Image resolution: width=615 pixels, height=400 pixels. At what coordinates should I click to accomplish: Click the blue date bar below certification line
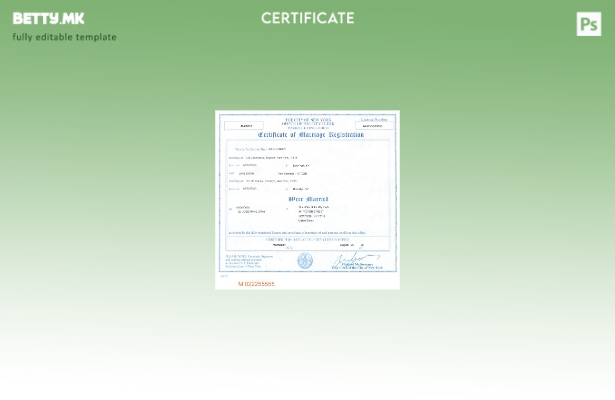(307, 245)
